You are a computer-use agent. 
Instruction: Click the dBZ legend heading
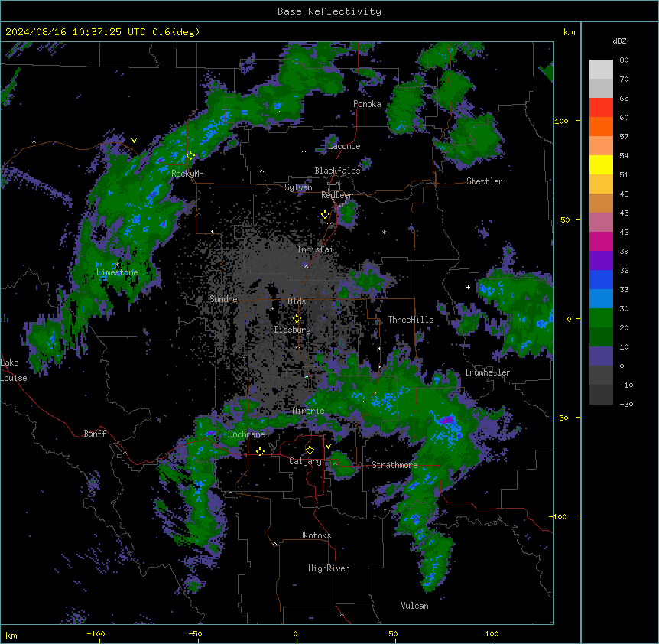click(619, 41)
